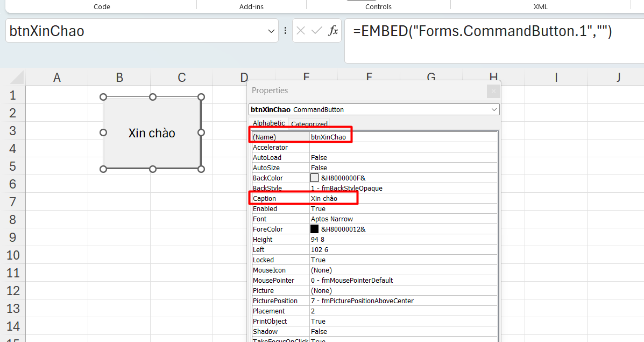Click top-right resize handle of Xin chào button
This screenshot has width=644, height=342.
coord(201,97)
